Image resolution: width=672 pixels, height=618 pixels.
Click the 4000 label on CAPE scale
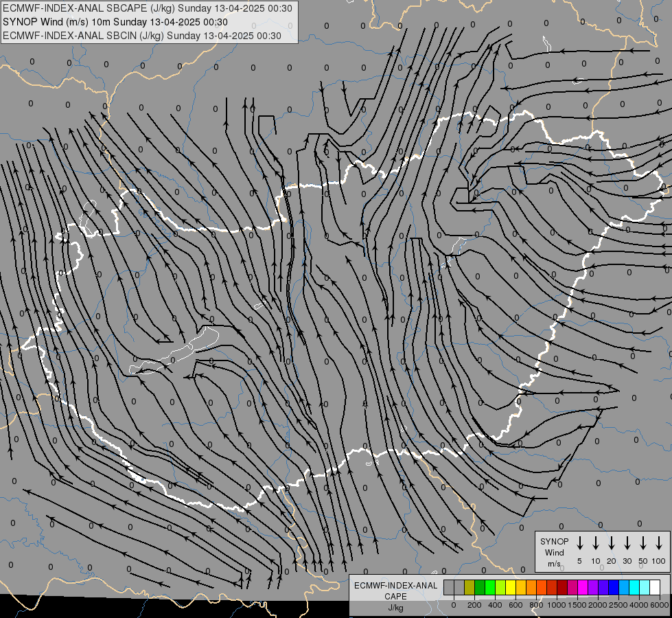point(639,605)
